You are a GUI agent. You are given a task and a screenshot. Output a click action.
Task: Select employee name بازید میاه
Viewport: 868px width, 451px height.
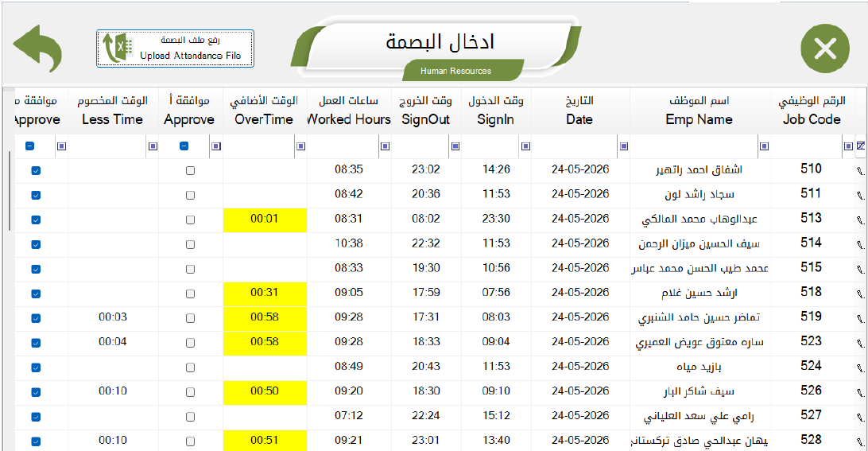point(699,367)
